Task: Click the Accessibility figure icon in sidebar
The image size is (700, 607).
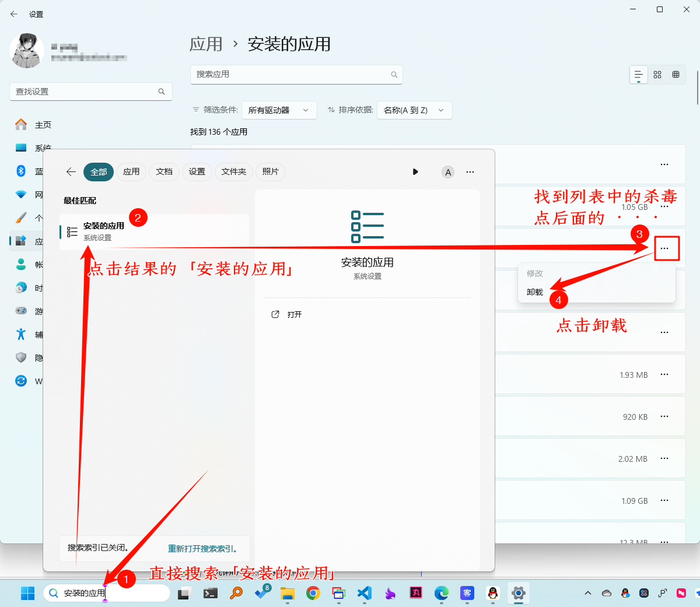Action: [21, 334]
